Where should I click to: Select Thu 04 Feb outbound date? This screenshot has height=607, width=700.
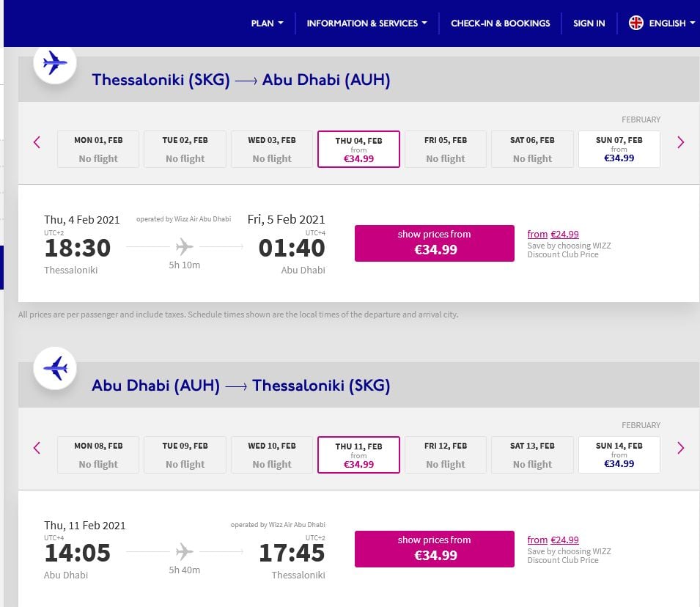[x=358, y=149]
